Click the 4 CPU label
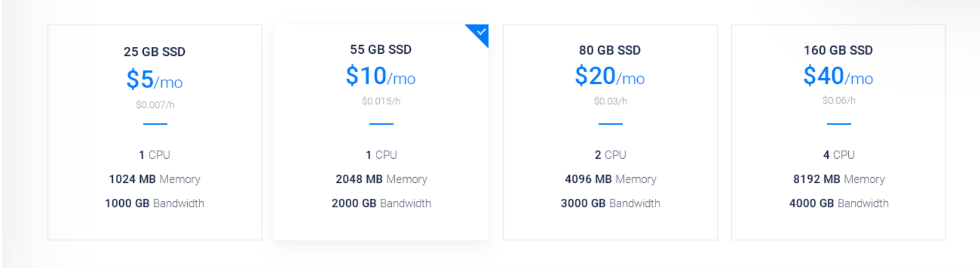980x268 pixels. click(839, 155)
